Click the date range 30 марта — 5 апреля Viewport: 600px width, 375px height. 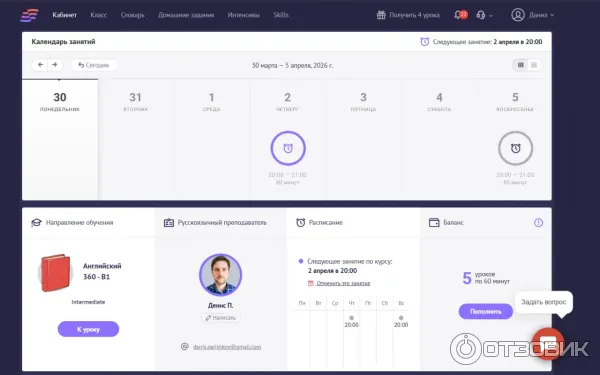pos(292,65)
